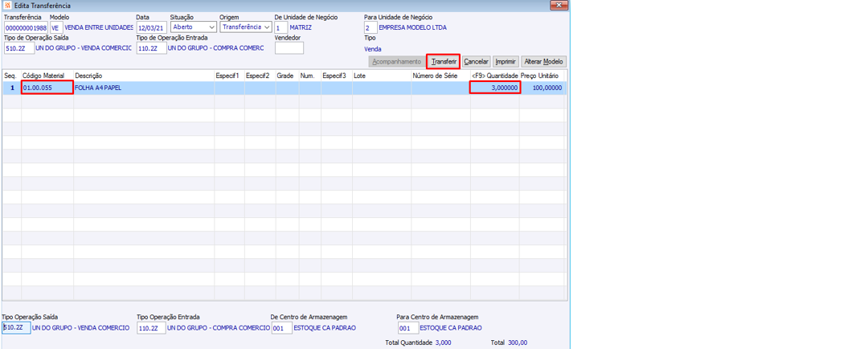Click the Acompanhamento button
868x349 pixels.
click(397, 61)
